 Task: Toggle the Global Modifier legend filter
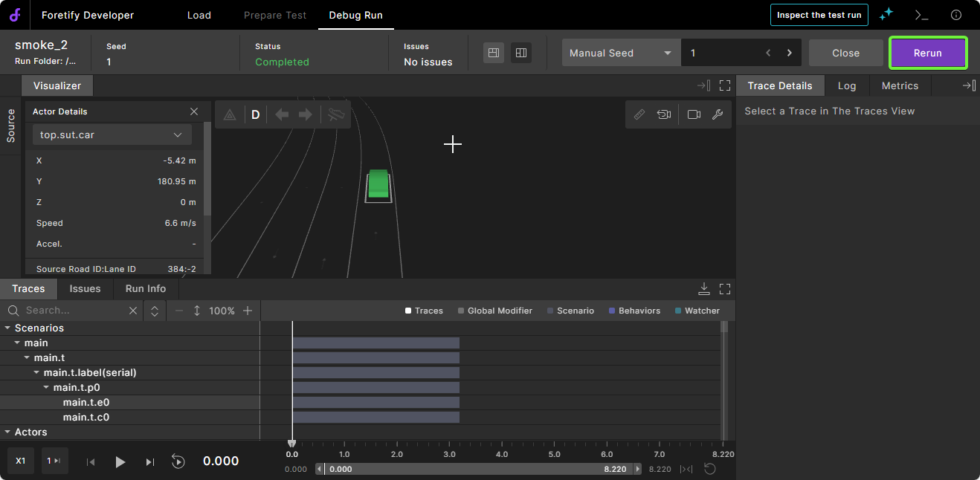click(494, 311)
